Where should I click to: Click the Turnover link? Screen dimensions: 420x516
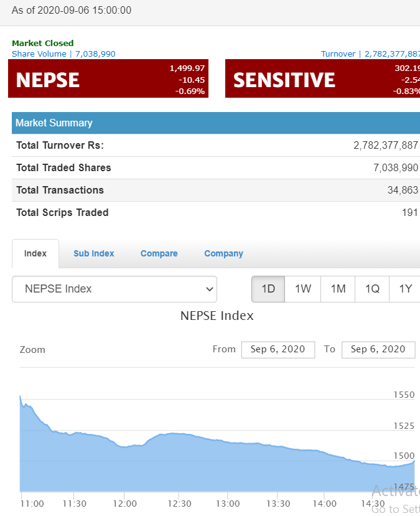pos(370,54)
